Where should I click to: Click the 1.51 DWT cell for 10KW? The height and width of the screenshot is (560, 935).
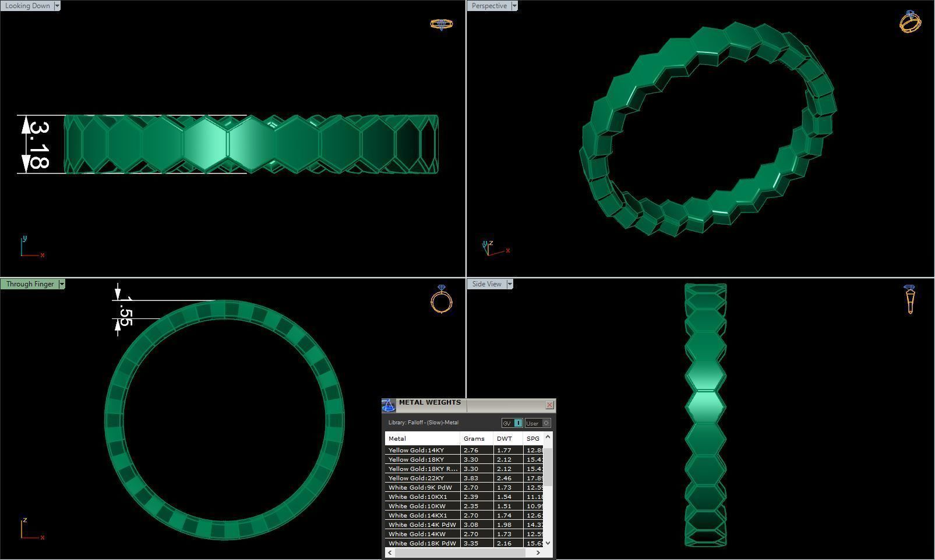508,506
